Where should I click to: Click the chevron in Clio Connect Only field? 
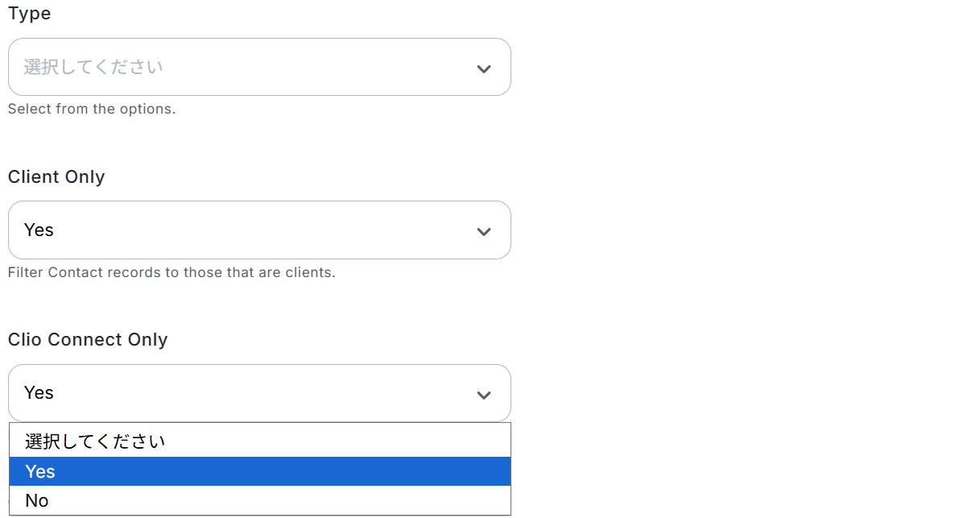(484, 395)
